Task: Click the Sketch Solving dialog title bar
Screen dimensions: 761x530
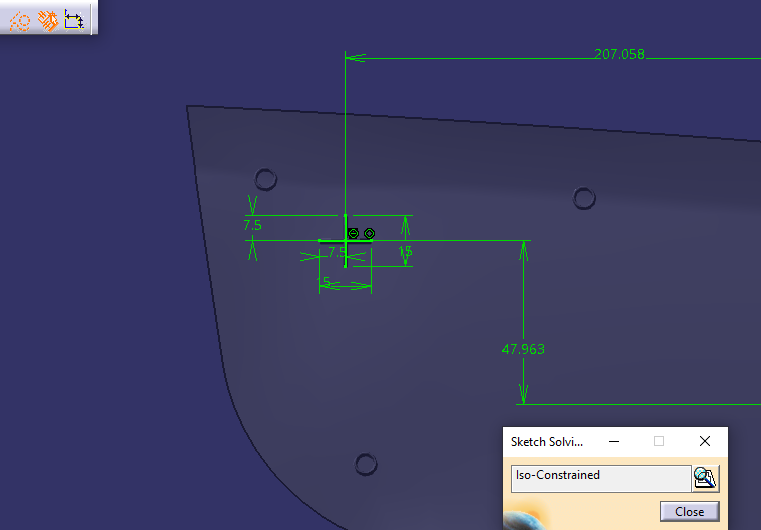Action: point(615,442)
